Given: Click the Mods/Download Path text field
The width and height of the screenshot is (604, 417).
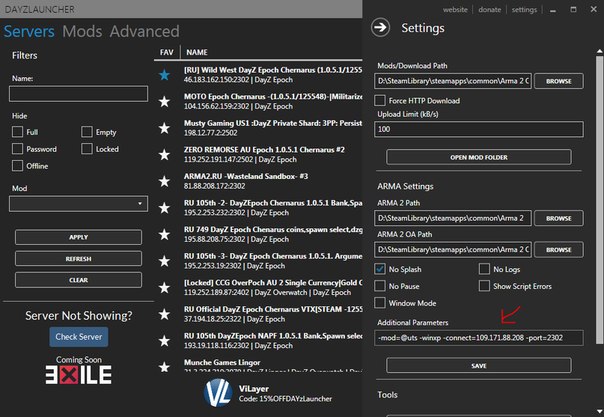Looking at the screenshot, I should [x=453, y=81].
